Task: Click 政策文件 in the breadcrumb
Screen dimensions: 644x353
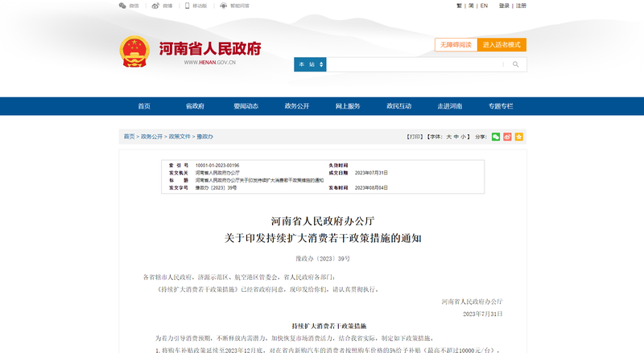Action: coord(180,137)
